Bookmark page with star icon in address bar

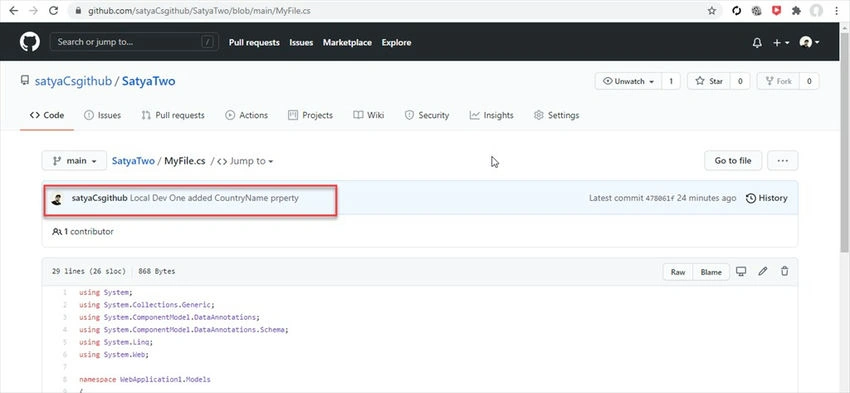(712, 11)
